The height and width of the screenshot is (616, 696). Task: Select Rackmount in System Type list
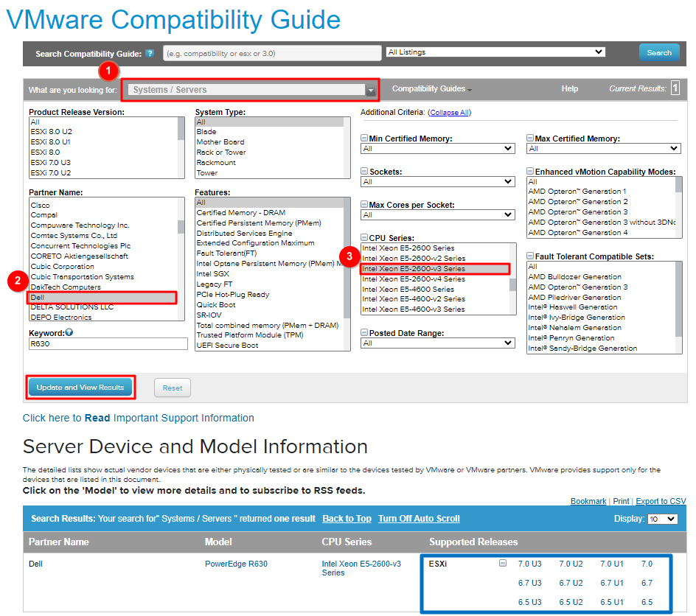216,162
